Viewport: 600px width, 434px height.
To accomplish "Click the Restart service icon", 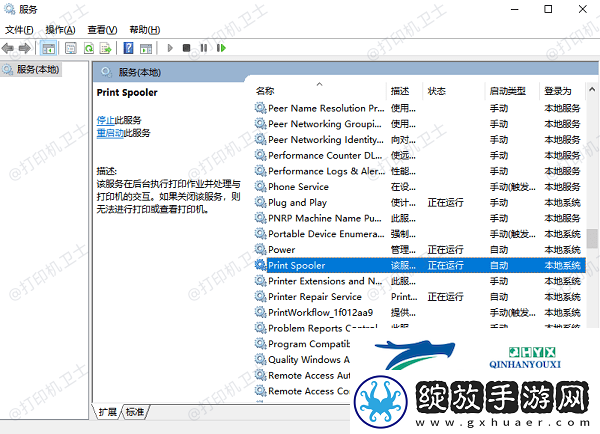I will pos(221,48).
